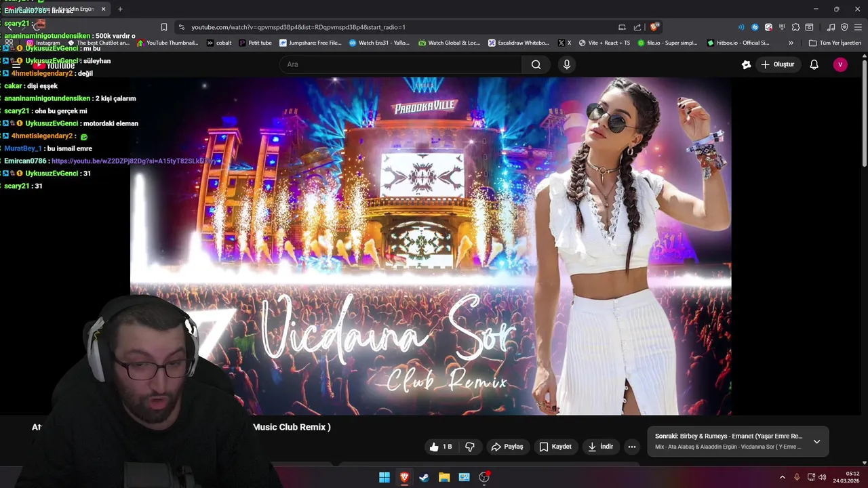Open the file.io bookmark
The image size is (868, 488).
coord(667,43)
